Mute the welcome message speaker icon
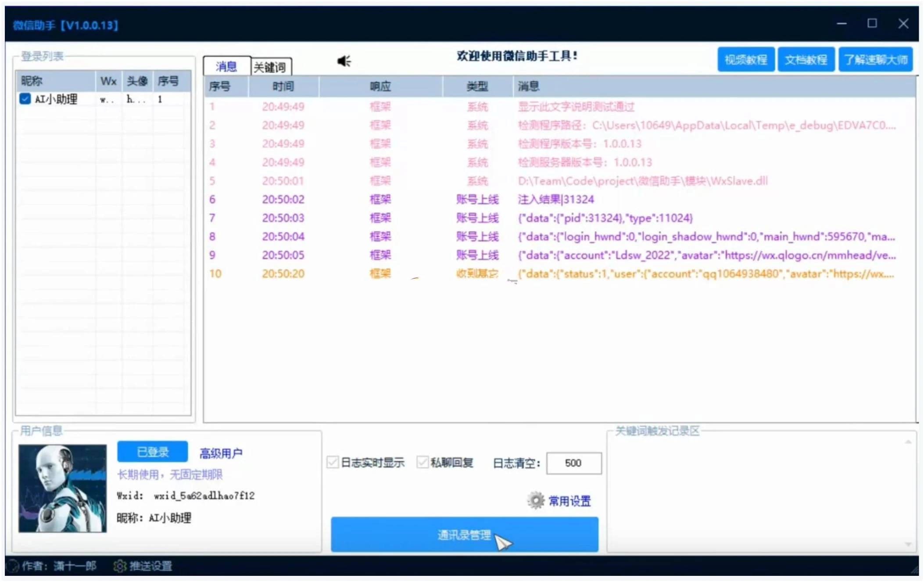 (344, 61)
